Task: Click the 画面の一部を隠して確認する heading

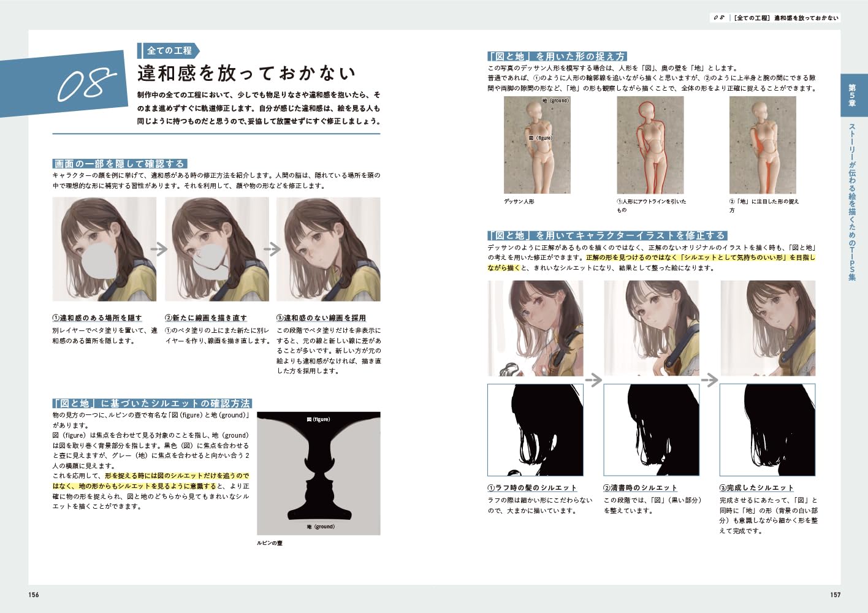Action: pyautogui.click(x=120, y=164)
